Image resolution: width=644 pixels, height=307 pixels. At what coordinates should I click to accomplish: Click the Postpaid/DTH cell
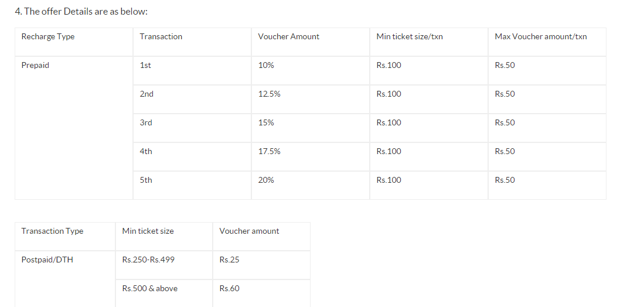(47, 260)
